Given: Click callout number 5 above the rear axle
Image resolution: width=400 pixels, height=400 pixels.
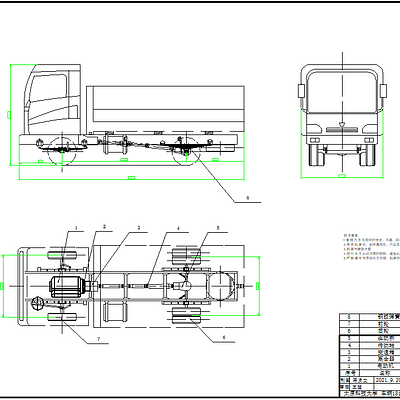Looking at the screenshot, I should 218,228.
